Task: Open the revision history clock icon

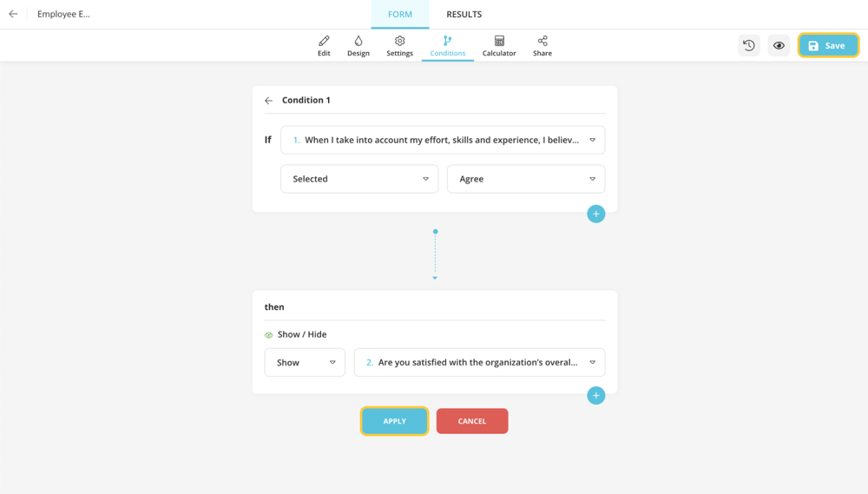Action: (x=749, y=46)
